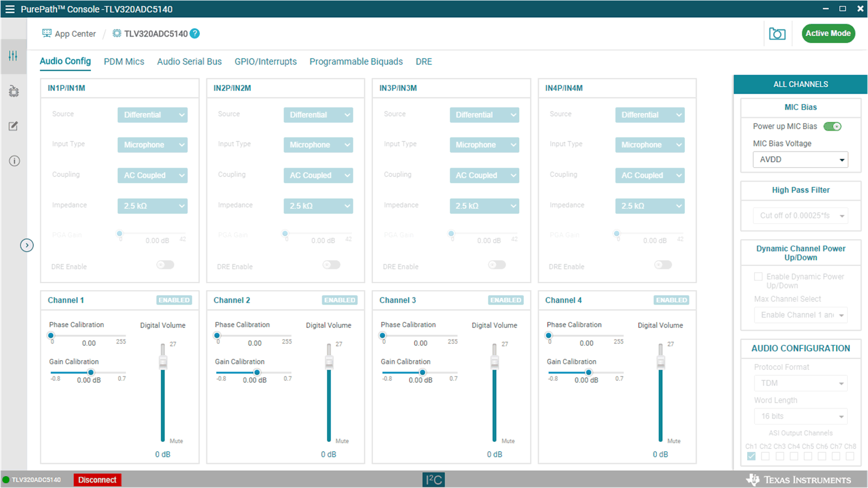Open the info circle sidebar icon
The height and width of the screenshot is (488, 868).
[x=14, y=161]
